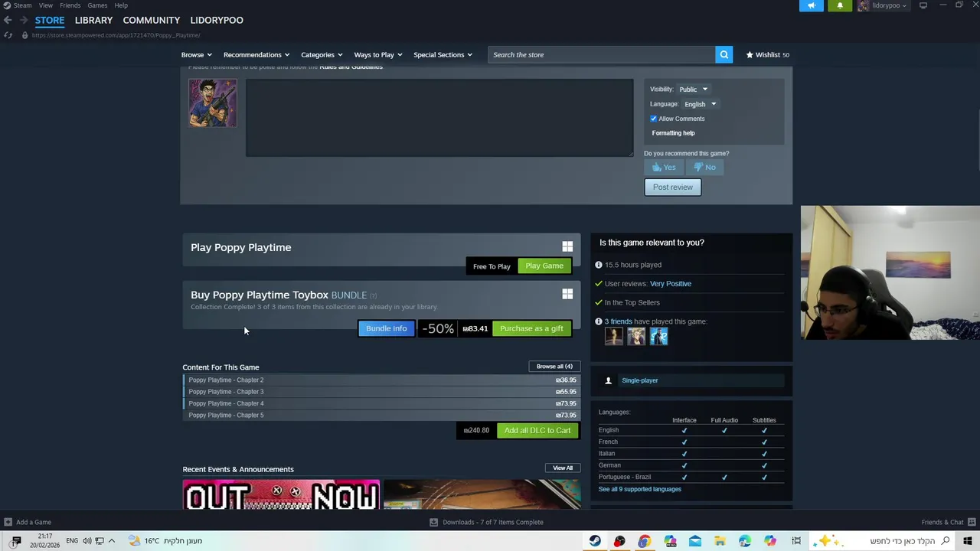Open the OUT NOW announcement thumbnail
Screen dimensions: 980x551
[x=281, y=494]
